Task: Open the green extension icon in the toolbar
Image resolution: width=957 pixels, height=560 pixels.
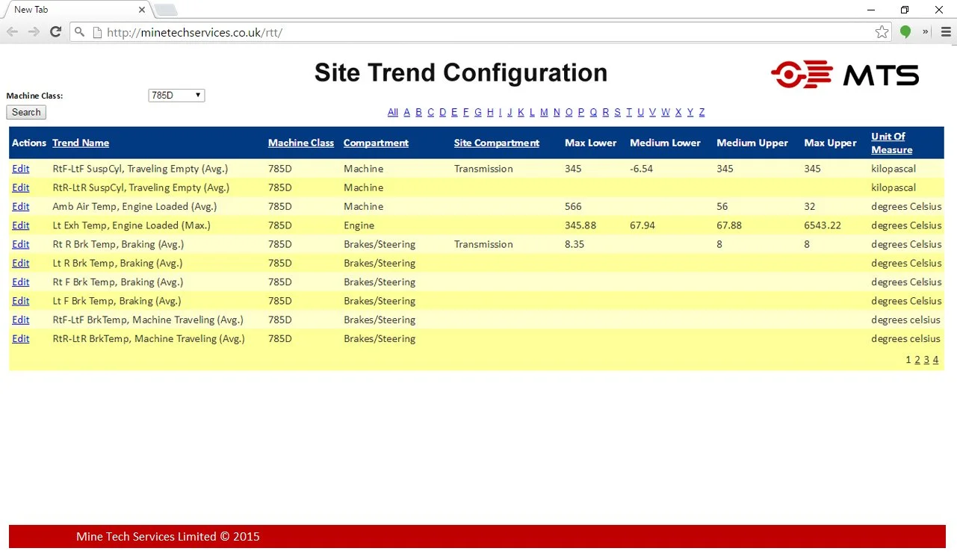Action: pyautogui.click(x=905, y=32)
